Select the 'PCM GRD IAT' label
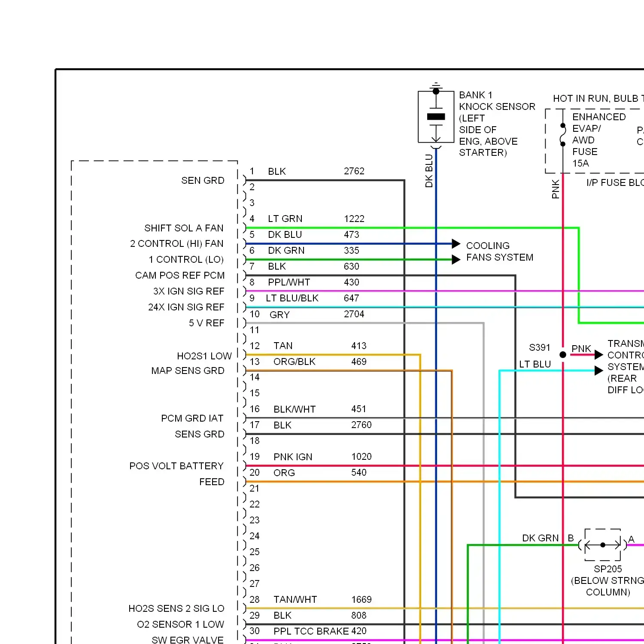This screenshot has height=644, width=644. [192, 418]
